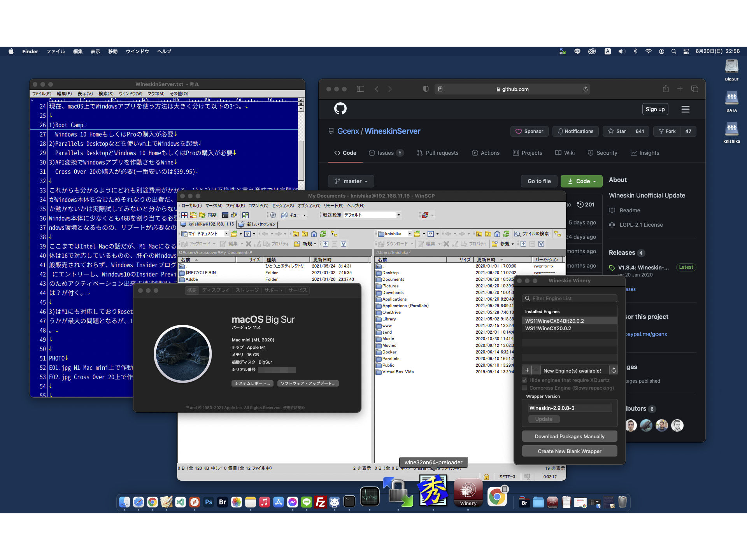
Task: Expand the Code dropdown on GitHub repo page
Action: 580,180
